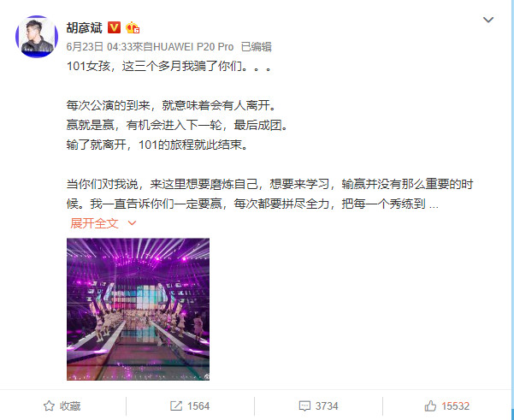Click the arrow beside 展开全文
Viewport: 514px width, 420px height.
[x=132, y=223]
